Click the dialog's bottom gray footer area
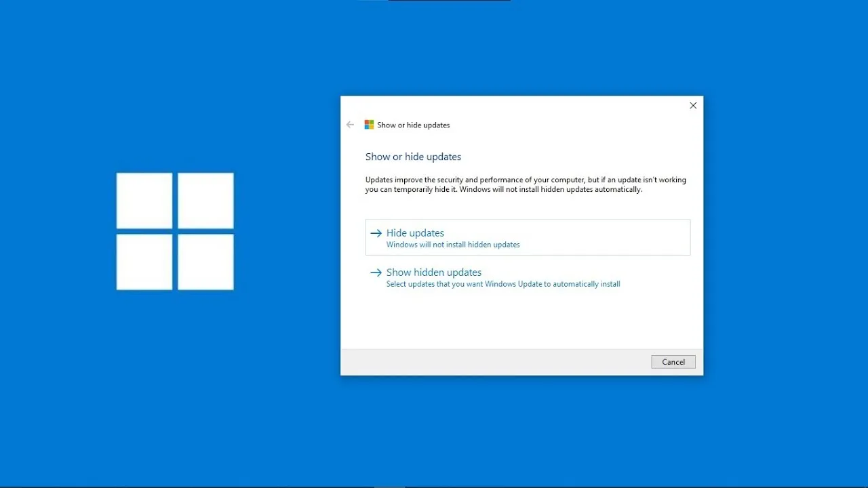Image resolution: width=868 pixels, height=488 pixels. (475, 361)
